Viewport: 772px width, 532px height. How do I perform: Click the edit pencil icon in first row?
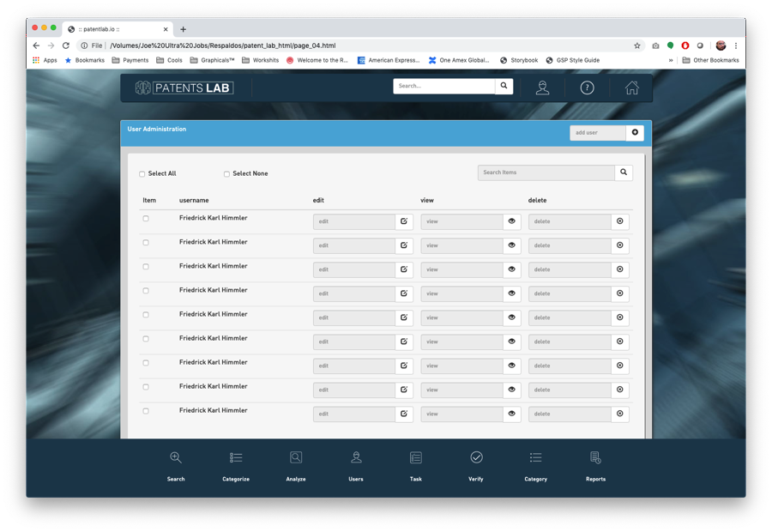pos(404,221)
